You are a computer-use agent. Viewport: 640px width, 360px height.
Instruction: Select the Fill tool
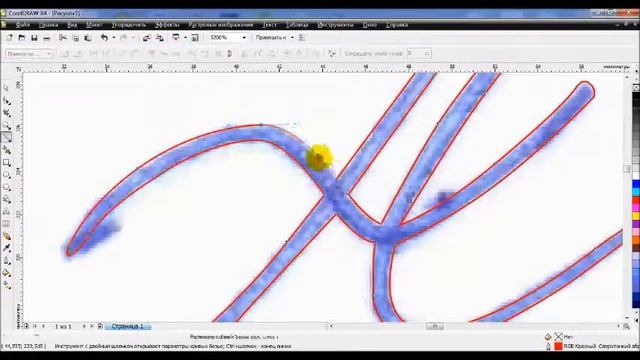coord(7,273)
